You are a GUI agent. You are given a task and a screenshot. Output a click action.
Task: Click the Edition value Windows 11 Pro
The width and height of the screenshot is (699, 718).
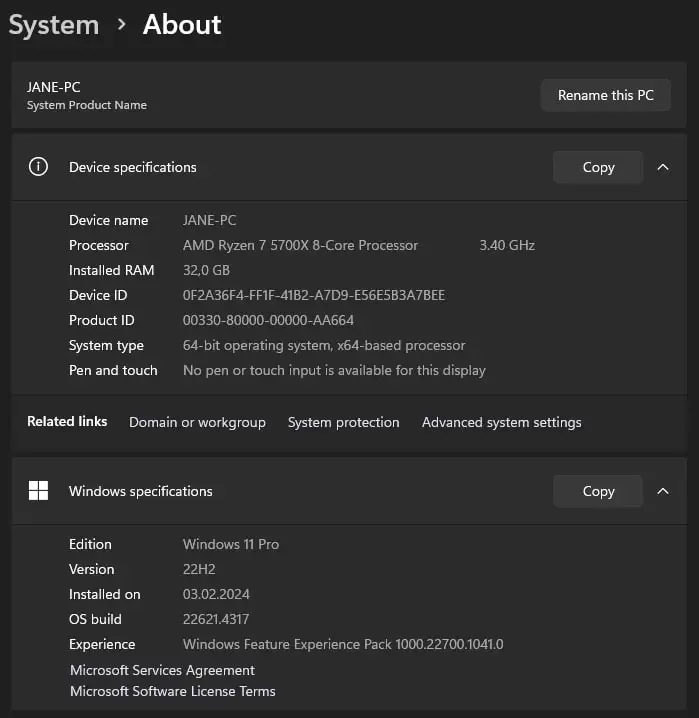click(231, 544)
